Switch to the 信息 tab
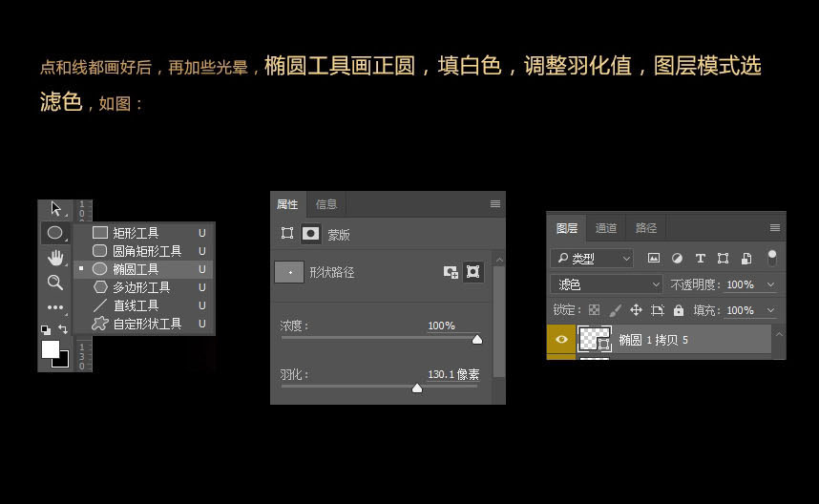The height and width of the screenshot is (504, 819). tap(326, 204)
